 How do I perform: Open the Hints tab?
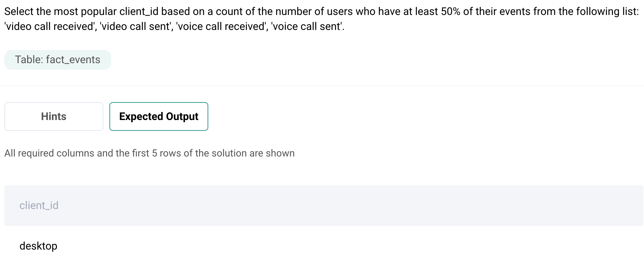pos(54,116)
